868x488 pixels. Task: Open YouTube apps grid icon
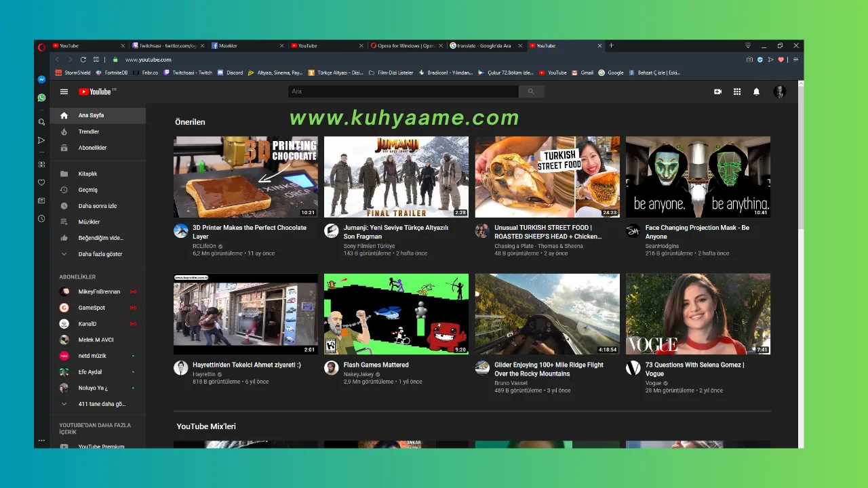click(x=737, y=91)
